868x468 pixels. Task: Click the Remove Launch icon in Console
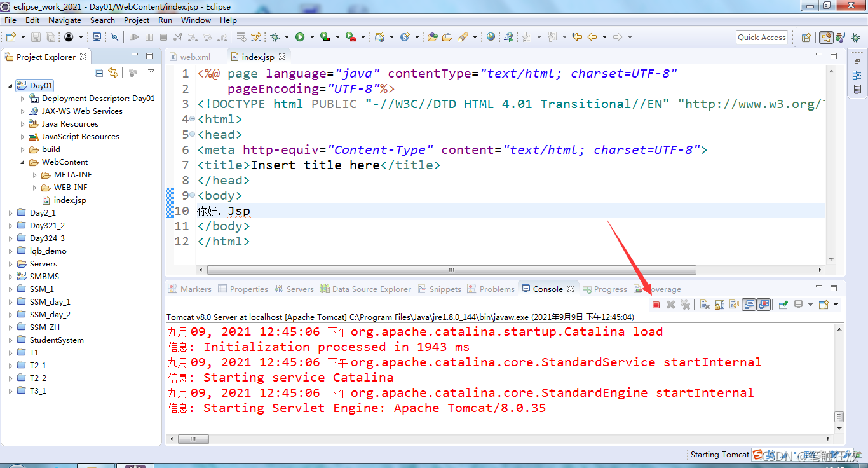[x=670, y=305]
